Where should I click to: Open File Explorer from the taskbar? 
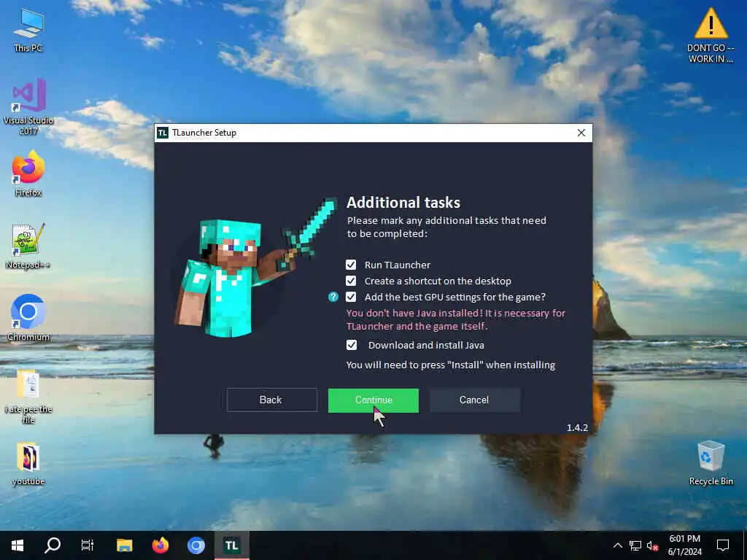tap(125, 545)
